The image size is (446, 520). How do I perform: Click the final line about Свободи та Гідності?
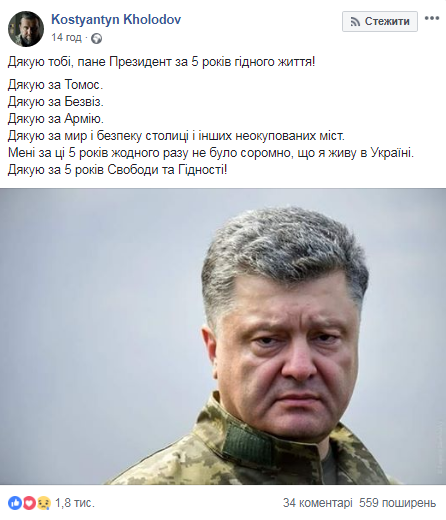tap(117, 170)
